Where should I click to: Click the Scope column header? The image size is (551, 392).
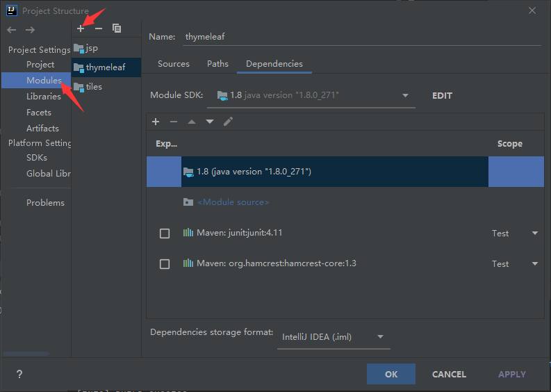tap(509, 144)
